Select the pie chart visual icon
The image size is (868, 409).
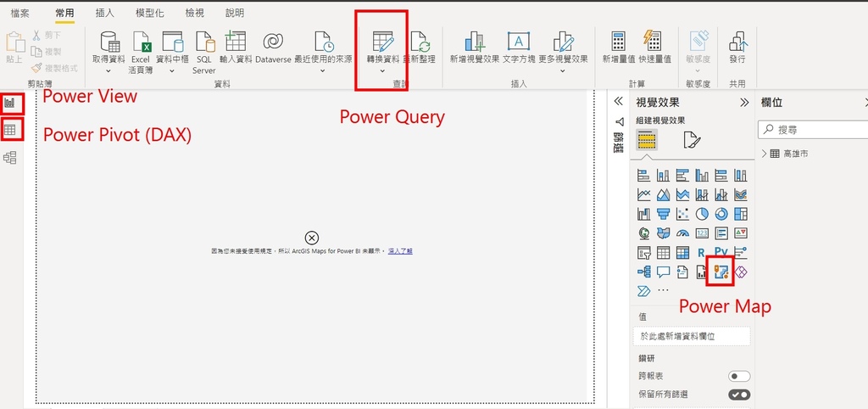coord(702,214)
